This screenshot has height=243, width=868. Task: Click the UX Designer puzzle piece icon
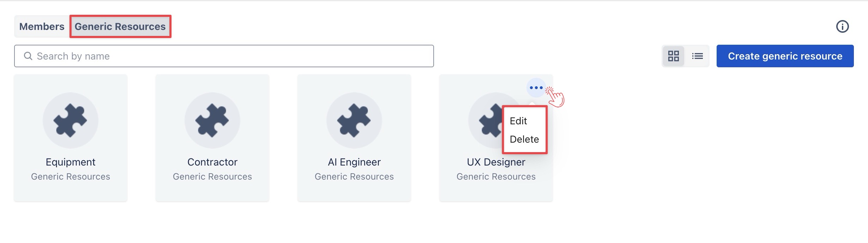click(489, 120)
